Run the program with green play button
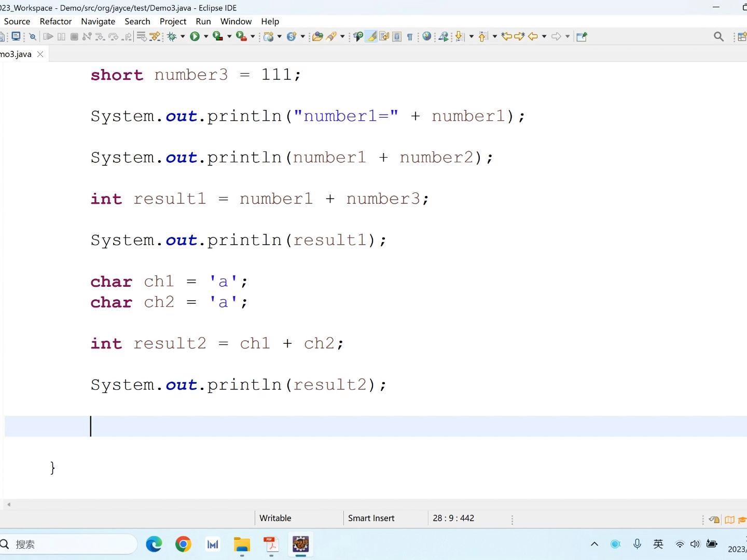The width and height of the screenshot is (747, 560). 195,36
